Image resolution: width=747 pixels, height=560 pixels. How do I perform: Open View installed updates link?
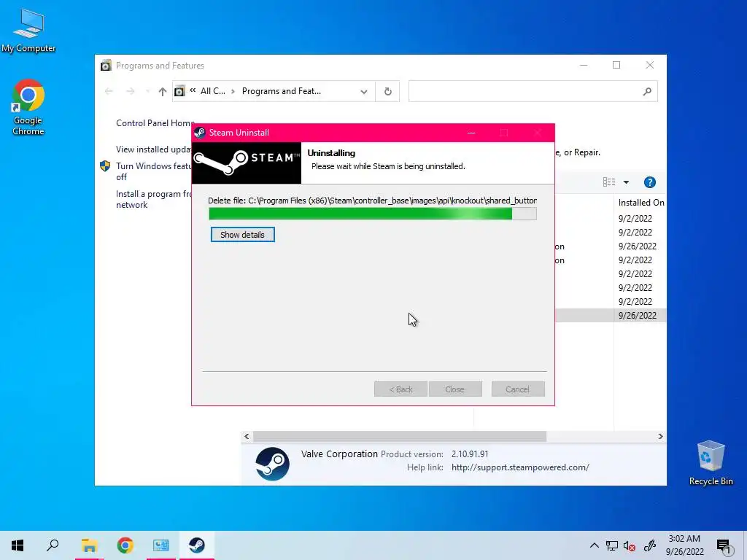coord(153,149)
